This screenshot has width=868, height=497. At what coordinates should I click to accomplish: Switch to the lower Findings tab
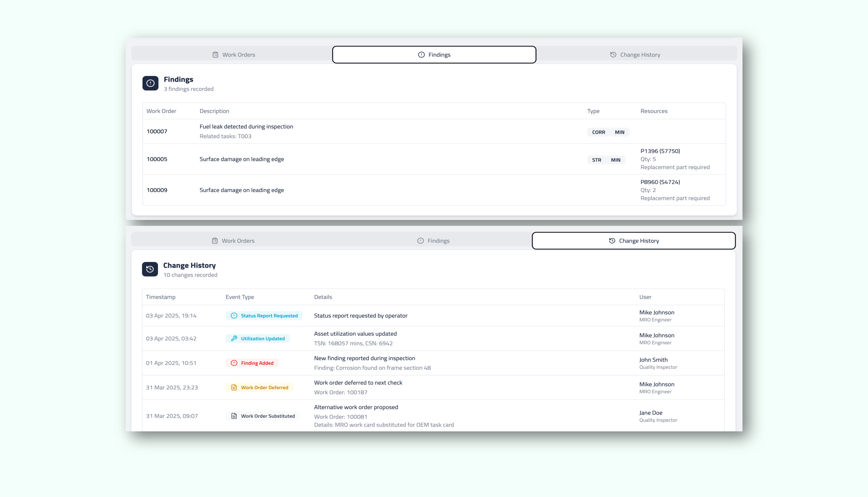(x=433, y=241)
